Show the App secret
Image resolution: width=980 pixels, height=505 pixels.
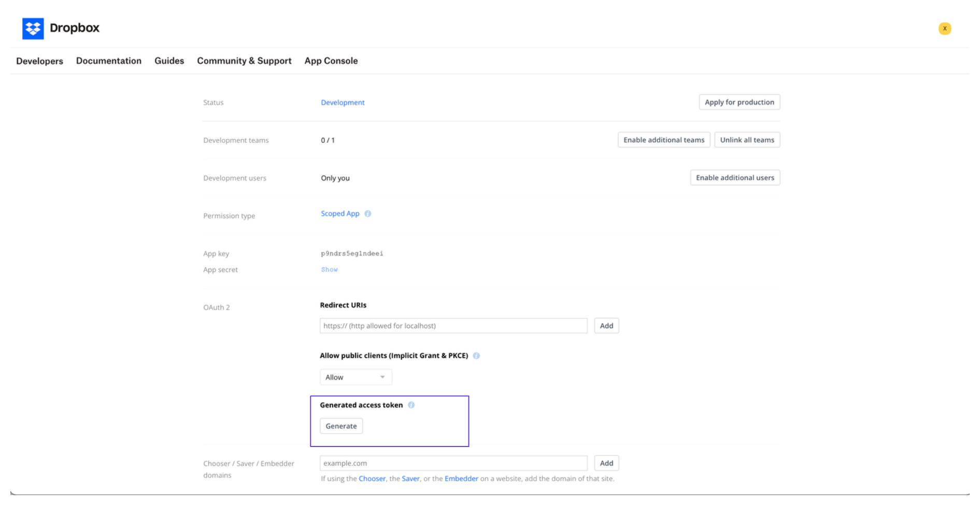(329, 269)
